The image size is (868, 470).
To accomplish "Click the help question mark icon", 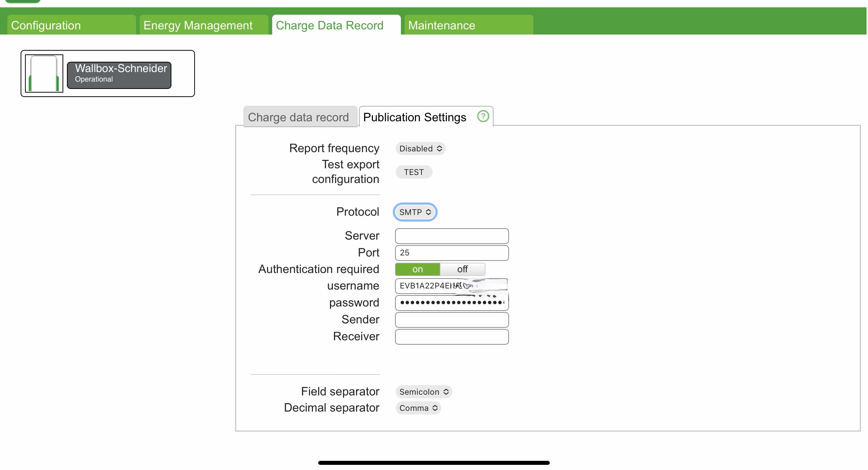I will tap(483, 116).
